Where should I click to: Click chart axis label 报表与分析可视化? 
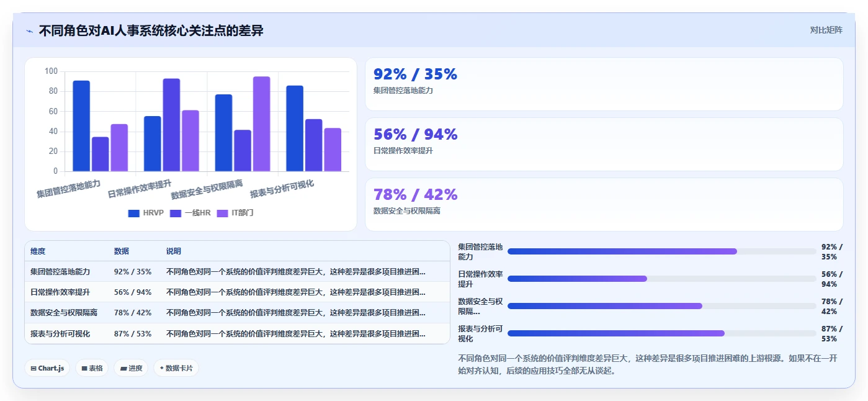coord(282,189)
